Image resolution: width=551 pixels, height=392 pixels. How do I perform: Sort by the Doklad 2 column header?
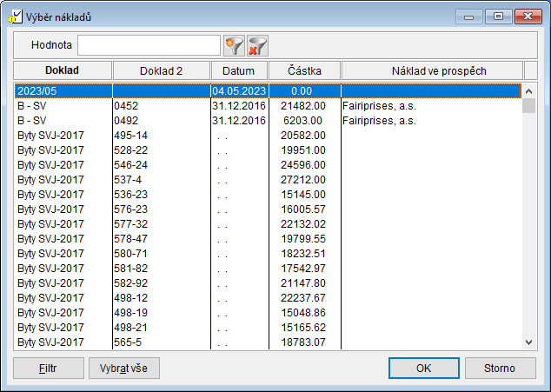pyautogui.click(x=161, y=70)
